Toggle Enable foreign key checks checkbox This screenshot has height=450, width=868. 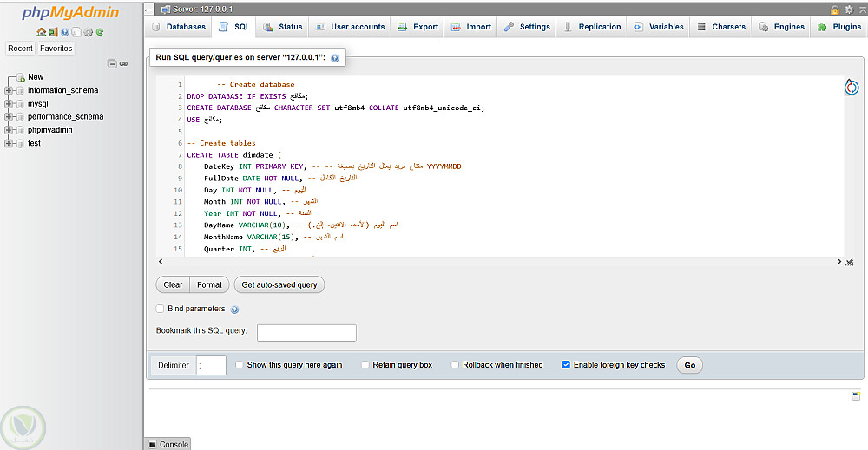pyautogui.click(x=566, y=365)
